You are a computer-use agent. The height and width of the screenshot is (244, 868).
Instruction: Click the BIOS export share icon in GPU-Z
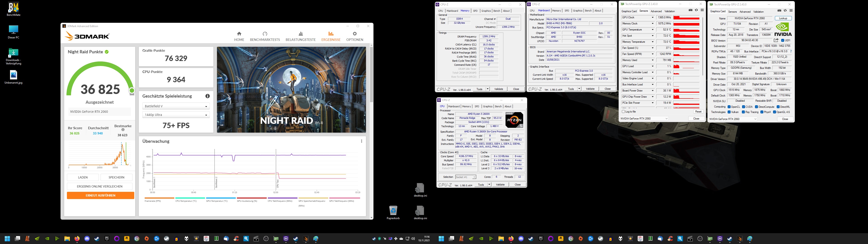[x=776, y=40]
